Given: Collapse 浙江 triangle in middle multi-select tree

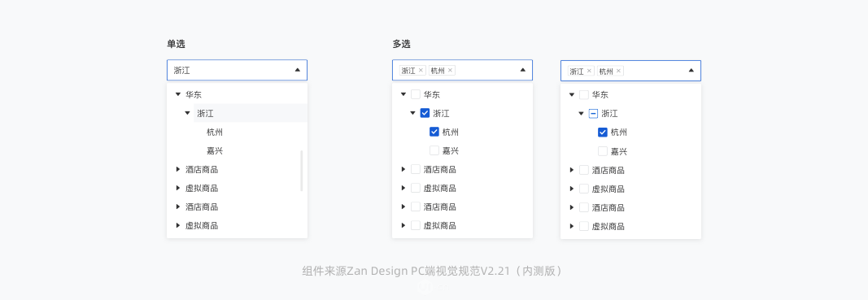Looking at the screenshot, I should click(413, 113).
